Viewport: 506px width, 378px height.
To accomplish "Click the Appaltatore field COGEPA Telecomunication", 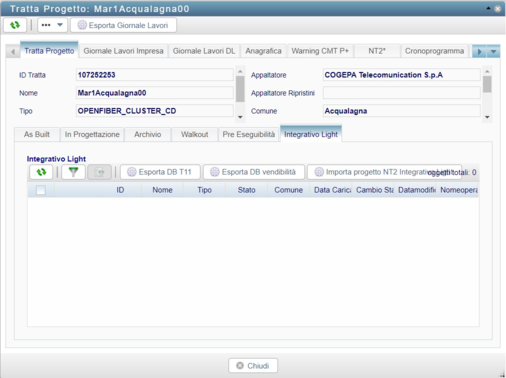I will (402, 75).
